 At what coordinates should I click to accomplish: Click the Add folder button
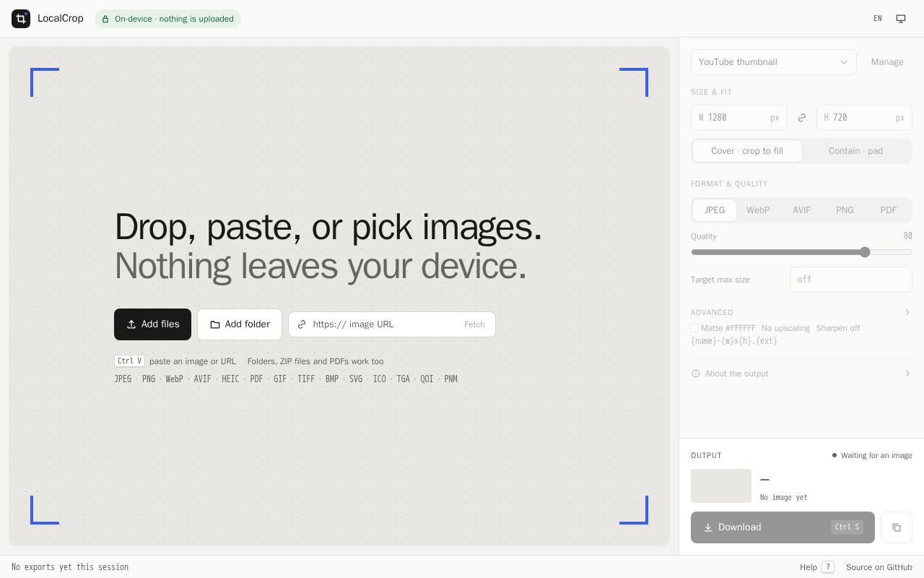240,324
